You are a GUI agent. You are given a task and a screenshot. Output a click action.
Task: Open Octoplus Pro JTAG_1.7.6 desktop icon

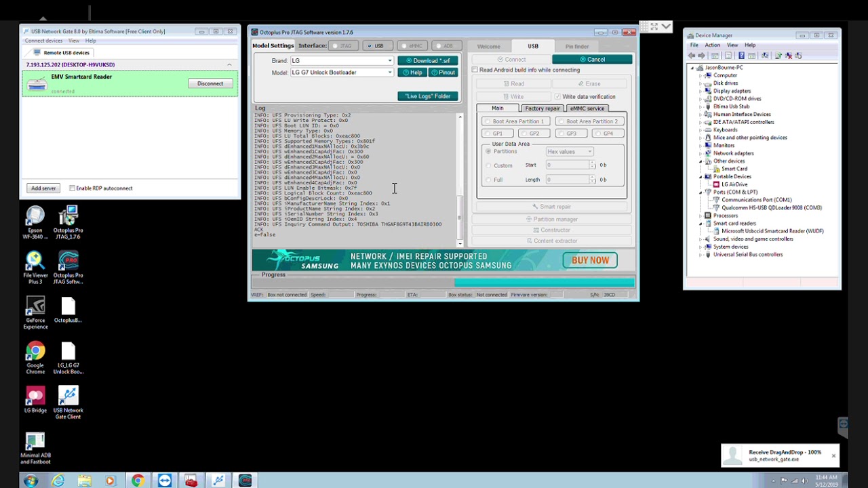pyautogui.click(x=68, y=222)
